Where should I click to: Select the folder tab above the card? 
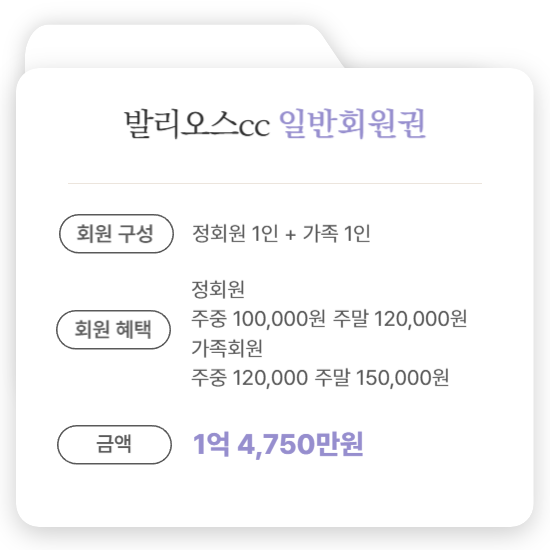click(182, 46)
